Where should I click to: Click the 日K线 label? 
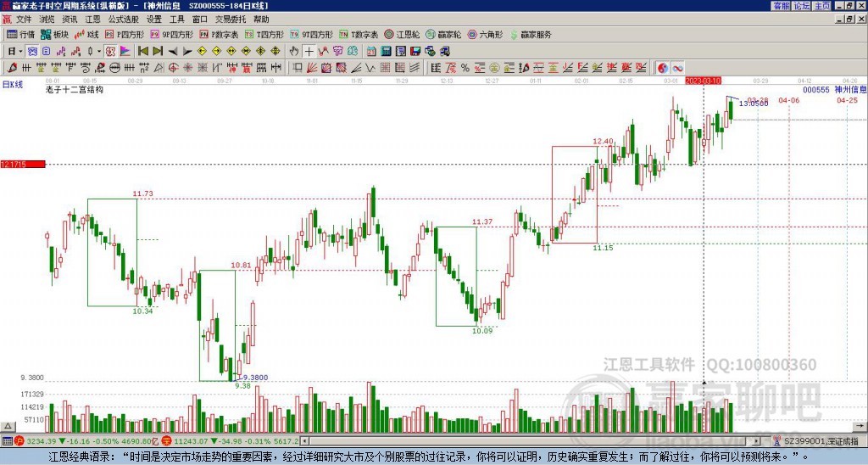tap(13, 85)
